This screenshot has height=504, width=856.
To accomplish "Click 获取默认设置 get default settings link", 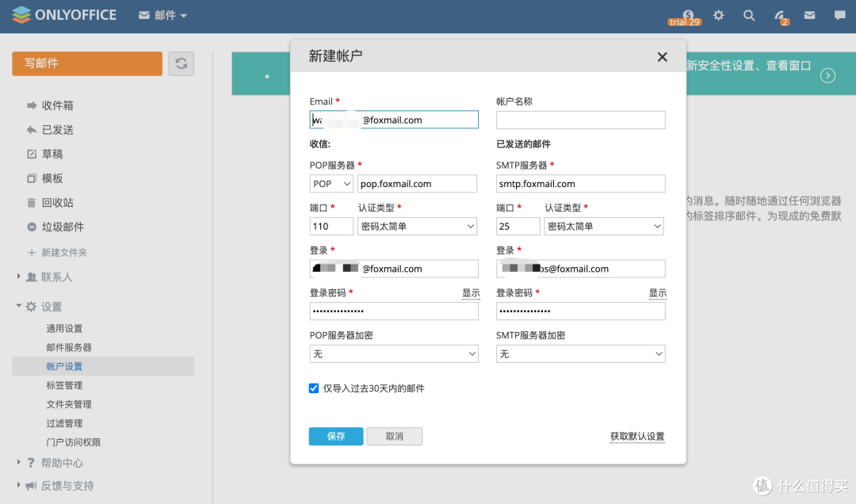I will click(x=637, y=437).
